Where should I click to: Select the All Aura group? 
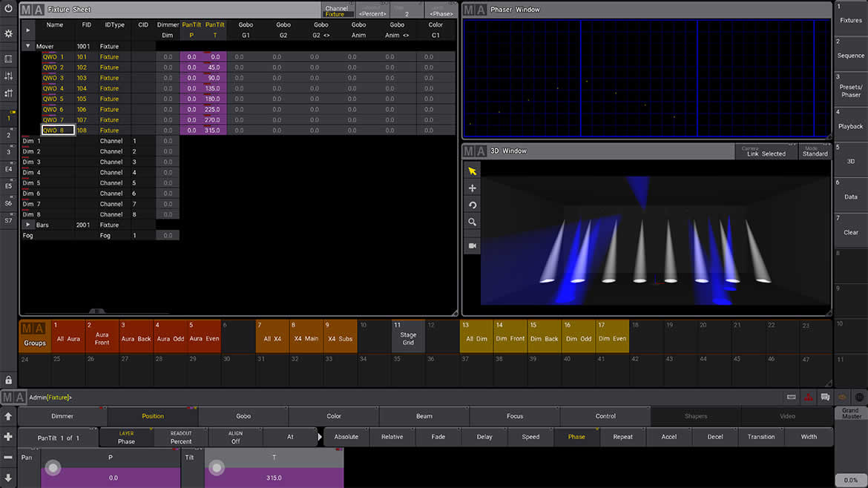click(68, 335)
